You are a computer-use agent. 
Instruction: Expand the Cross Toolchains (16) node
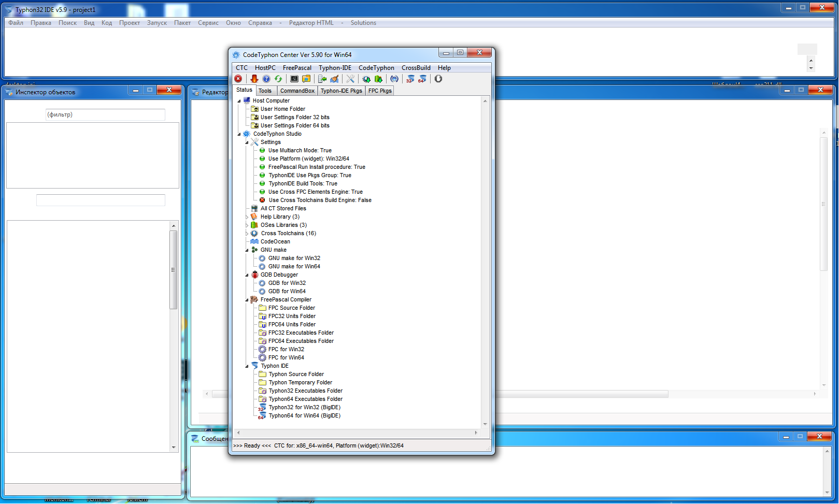[247, 234]
